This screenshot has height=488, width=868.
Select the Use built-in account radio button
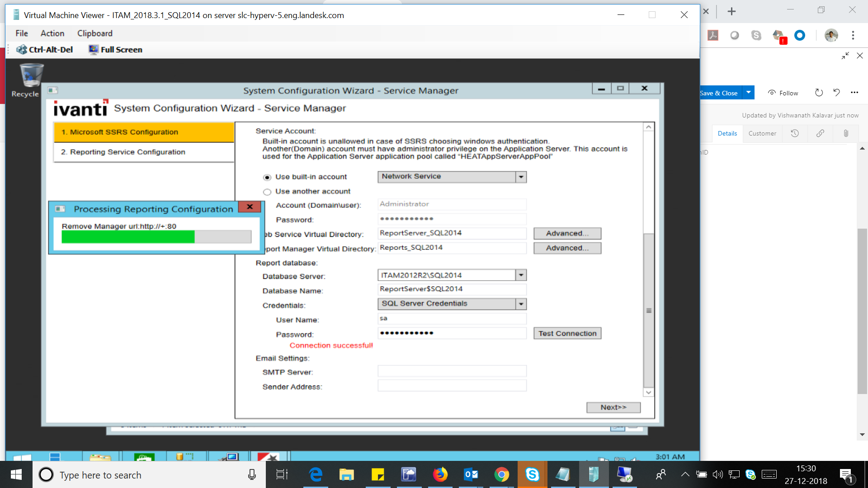tap(267, 178)
